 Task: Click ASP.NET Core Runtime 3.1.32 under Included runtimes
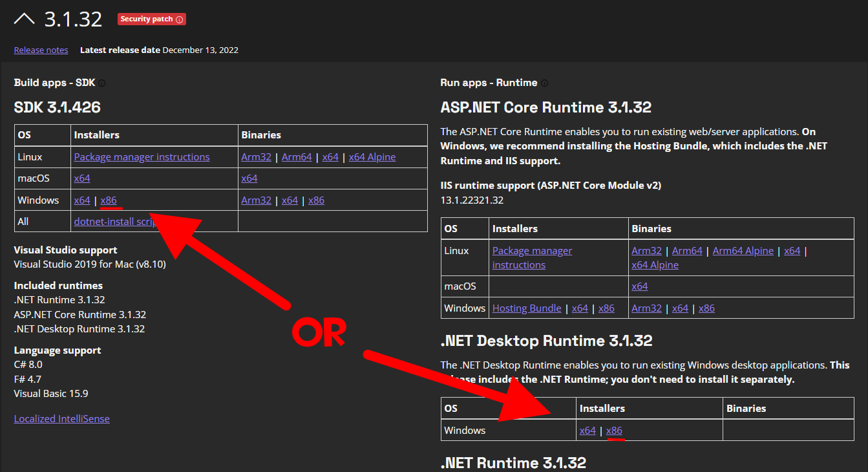(x=79, y=314)
